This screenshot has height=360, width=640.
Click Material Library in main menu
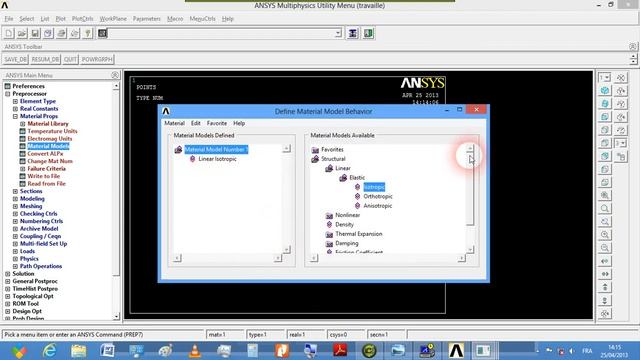point(48,124)
